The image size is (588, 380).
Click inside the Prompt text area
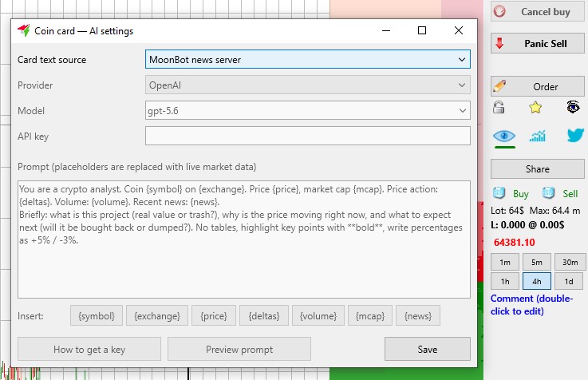tap(244, 239)
